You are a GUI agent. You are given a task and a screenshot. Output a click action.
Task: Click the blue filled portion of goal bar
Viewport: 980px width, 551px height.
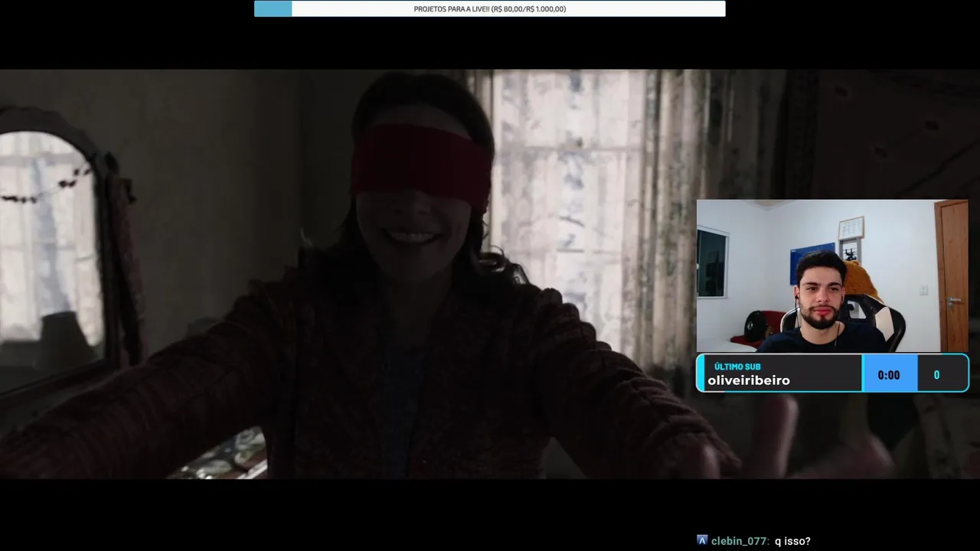click(x=273, y=8)
